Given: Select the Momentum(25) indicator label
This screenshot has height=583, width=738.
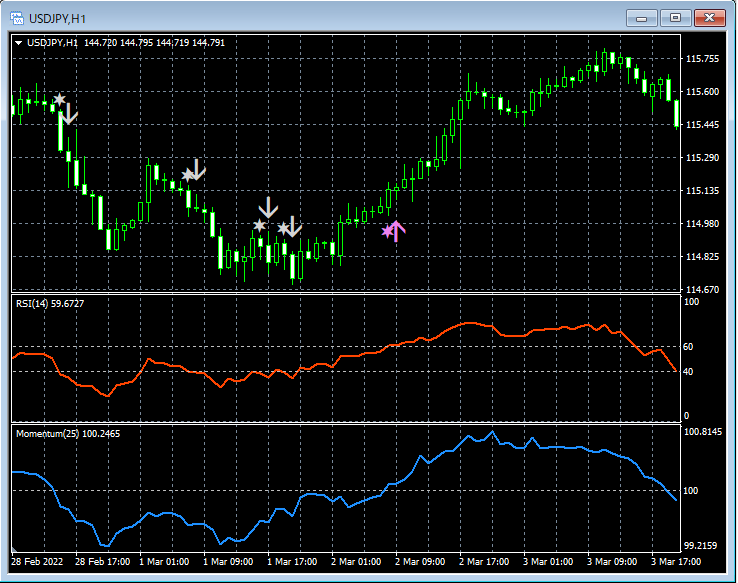Looking at the screenshot, I should pos(67,434).
